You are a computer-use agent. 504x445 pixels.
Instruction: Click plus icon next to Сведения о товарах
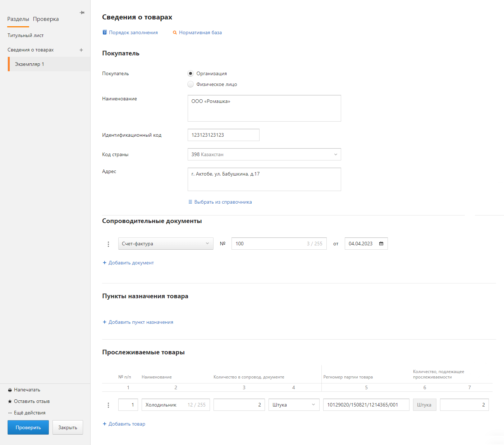click(81, 50)
